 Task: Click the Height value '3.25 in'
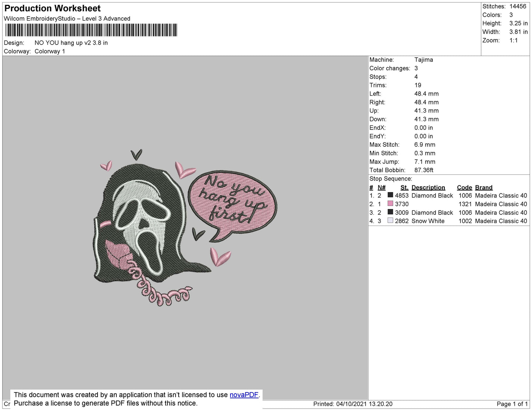tap(518, 24)
